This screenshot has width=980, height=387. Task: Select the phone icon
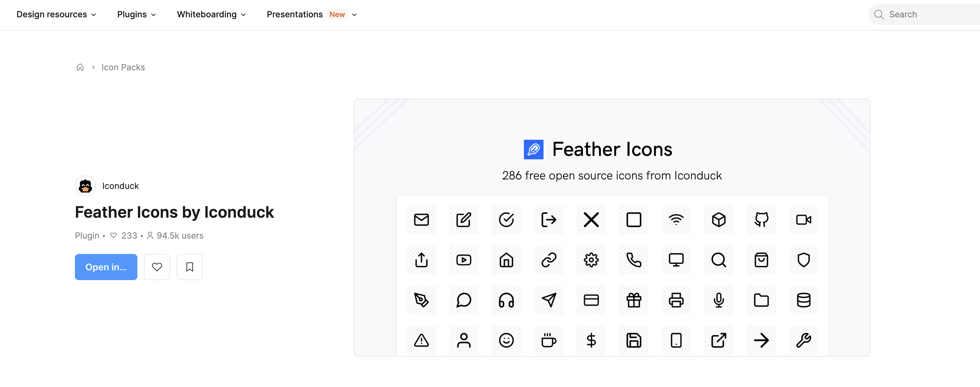(x=634, y=260)
